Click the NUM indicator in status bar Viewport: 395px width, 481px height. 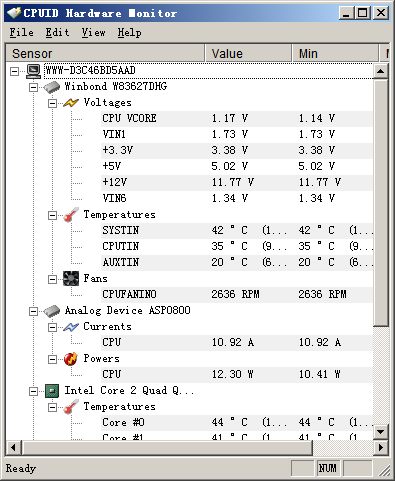(327, 468)
